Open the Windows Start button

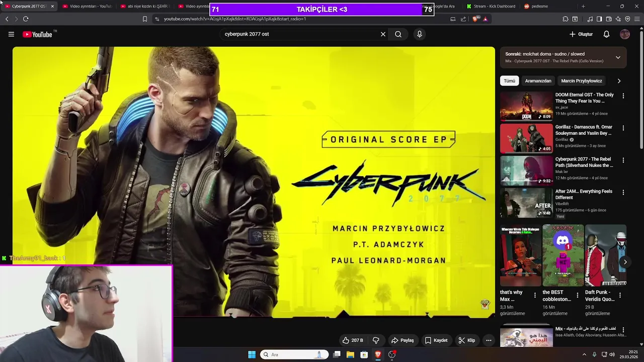tap(252, 354)
